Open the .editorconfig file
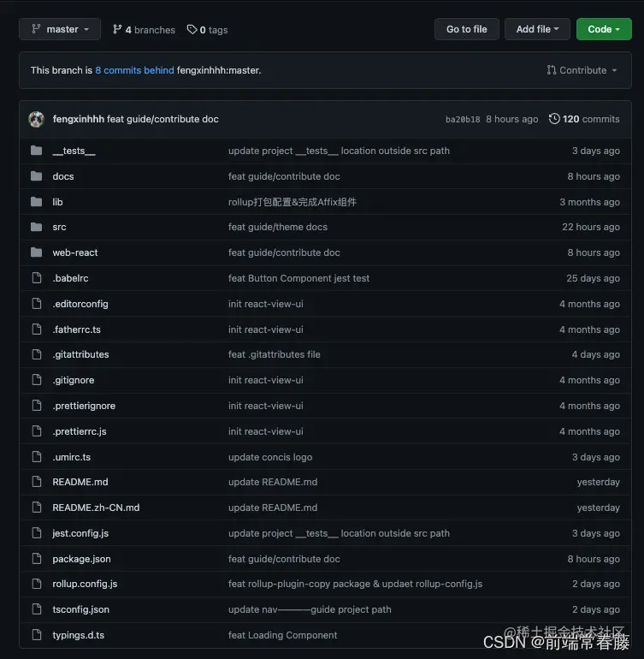 80,304
